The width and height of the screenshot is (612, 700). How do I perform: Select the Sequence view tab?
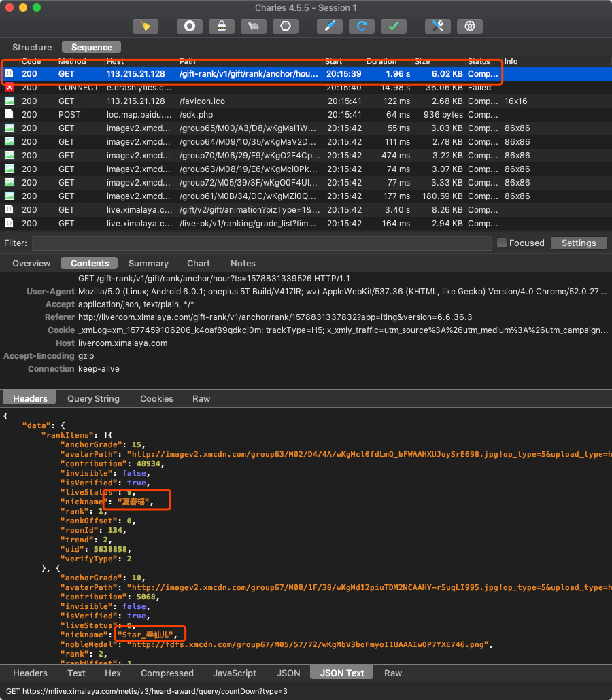(92, 47)
